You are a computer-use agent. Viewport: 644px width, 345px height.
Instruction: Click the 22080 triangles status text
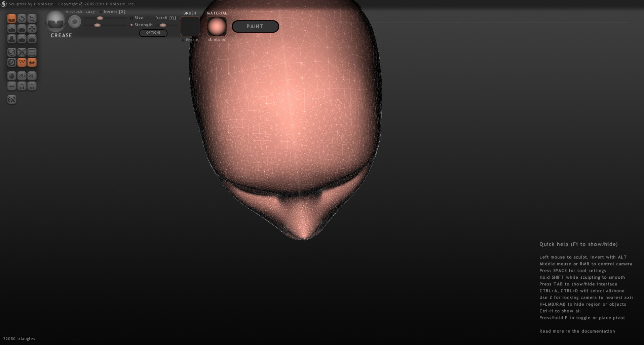19,339
